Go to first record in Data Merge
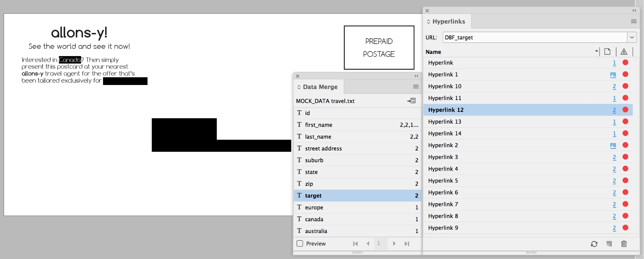644x259 pixels. click(355, 244)
